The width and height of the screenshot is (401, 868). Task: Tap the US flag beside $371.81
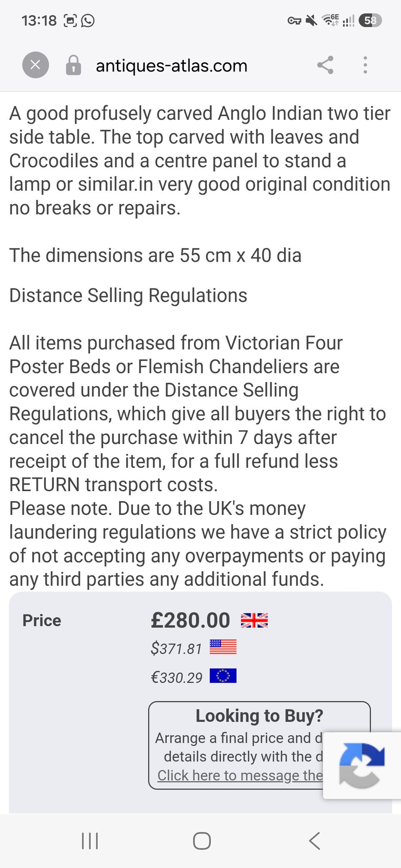pyautogui.click(x=223, y=647)
